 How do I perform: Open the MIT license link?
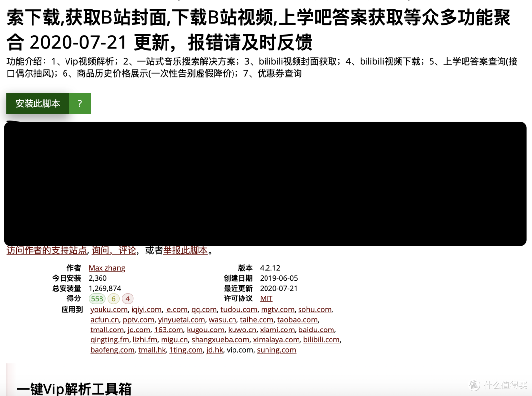pyautogui.click(x=266, y=298)
